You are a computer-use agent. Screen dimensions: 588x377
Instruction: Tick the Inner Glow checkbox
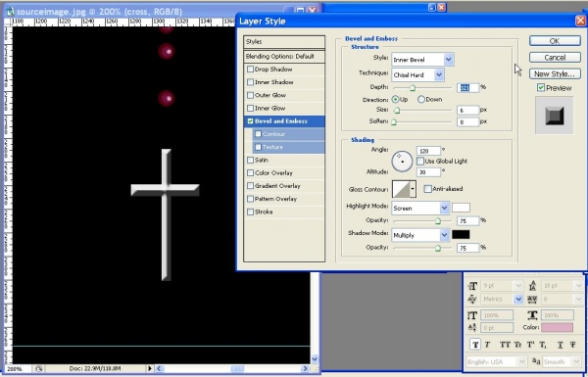250,109
